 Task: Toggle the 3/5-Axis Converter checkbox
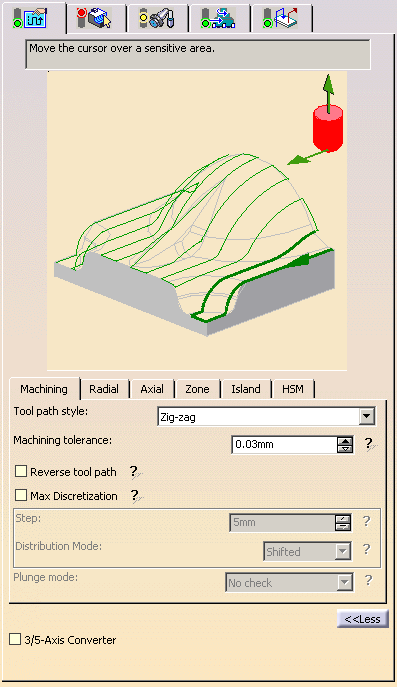tap(15, 639)
